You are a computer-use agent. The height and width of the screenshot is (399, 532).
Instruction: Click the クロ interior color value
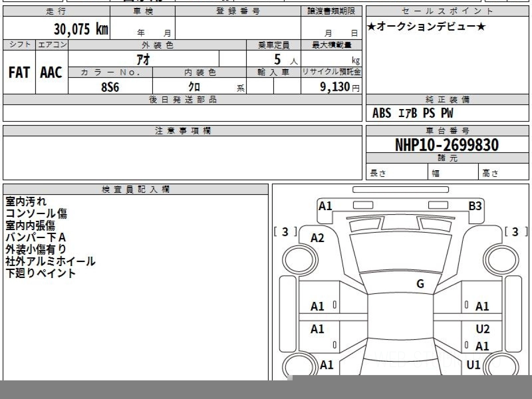pyautogui.click(x=194, y=87)
